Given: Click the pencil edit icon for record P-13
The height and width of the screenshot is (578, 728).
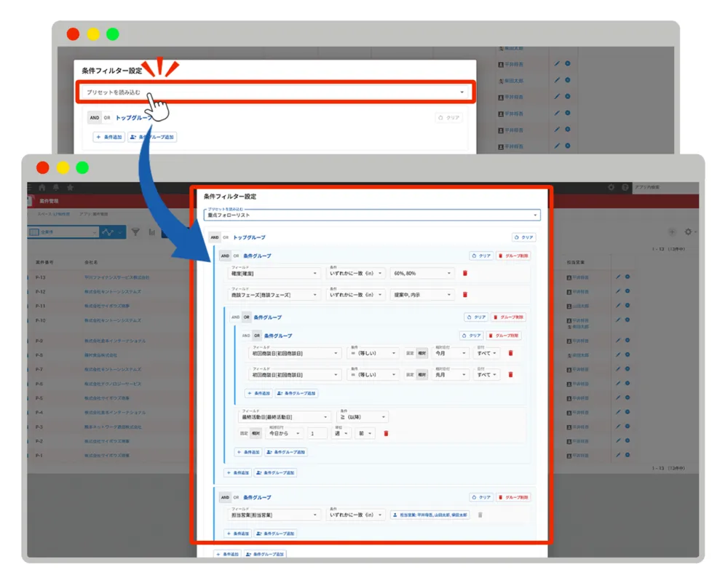Looking at the screenshot, I should coord(617,277).
